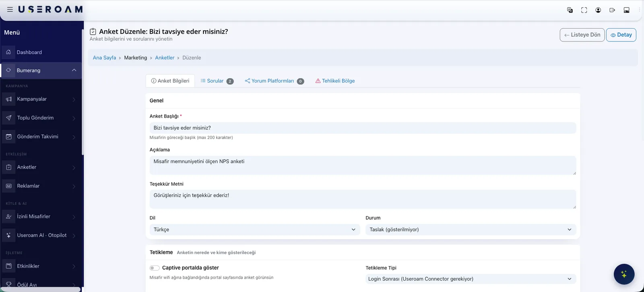Open the Durum dropdown showing Taslak
644x292 pixels.
471,230
